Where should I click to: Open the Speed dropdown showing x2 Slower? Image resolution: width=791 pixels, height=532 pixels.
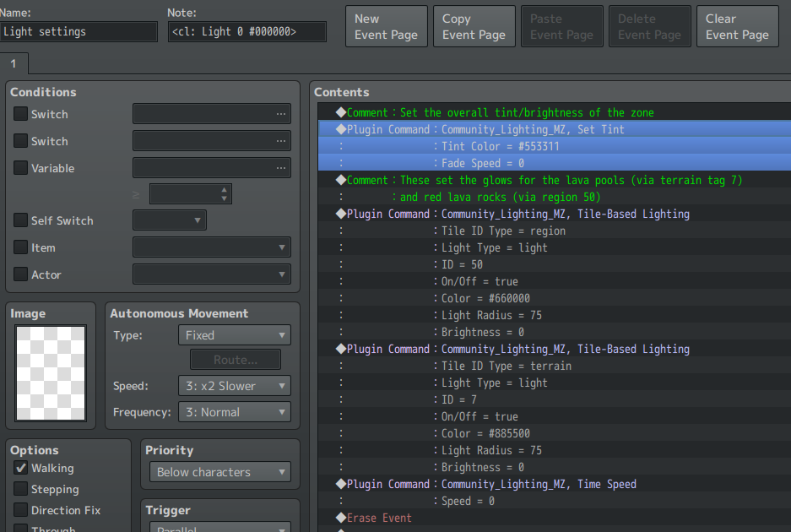pyautogui.click(x=235, y=386)
